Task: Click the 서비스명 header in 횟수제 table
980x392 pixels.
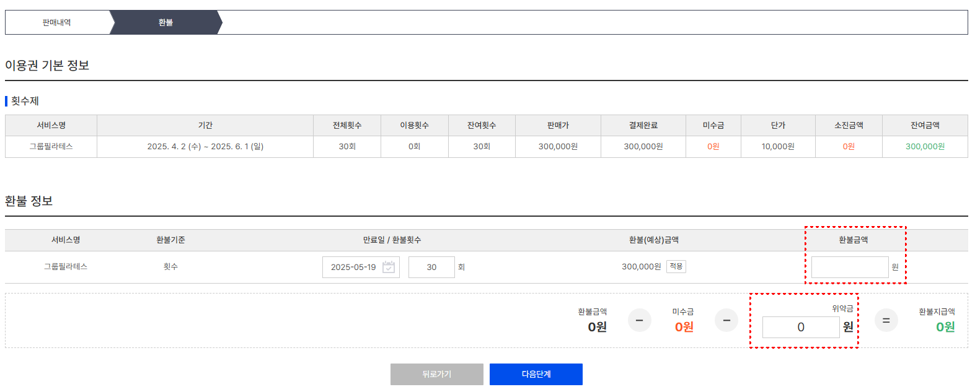Action: point(51,125)
